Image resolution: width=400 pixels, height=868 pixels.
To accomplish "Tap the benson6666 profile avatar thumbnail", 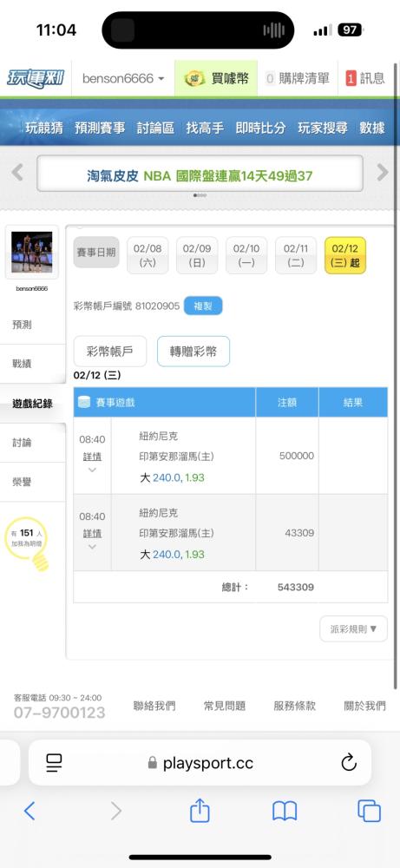I will pos(32,252).
